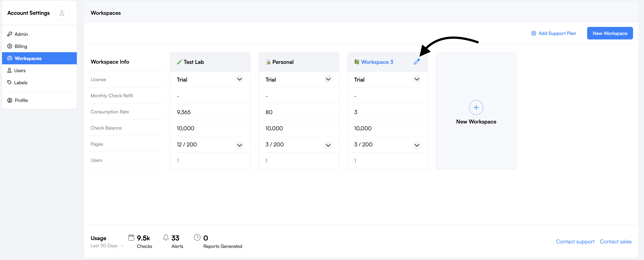
Task: Click the Workspace Info heading
Action: coord(110,62)
